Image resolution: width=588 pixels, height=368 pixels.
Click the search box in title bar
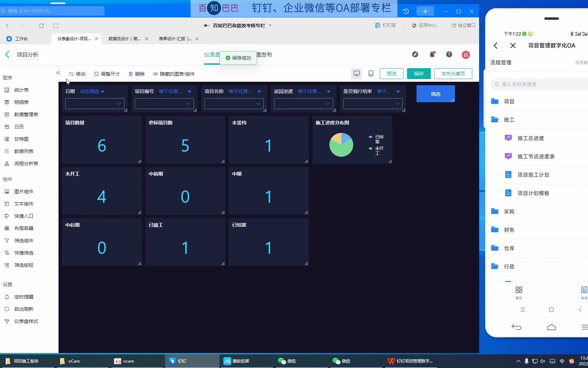(52, 11)
